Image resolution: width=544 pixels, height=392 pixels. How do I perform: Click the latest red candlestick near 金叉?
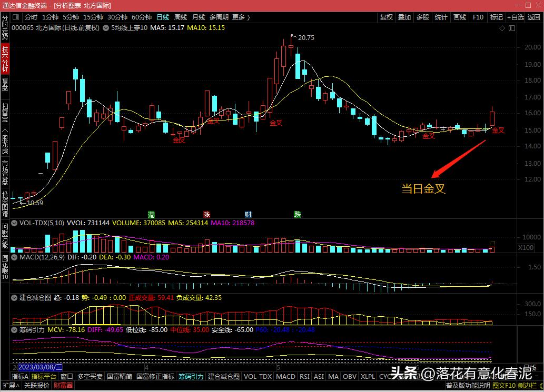coord(492,118)
